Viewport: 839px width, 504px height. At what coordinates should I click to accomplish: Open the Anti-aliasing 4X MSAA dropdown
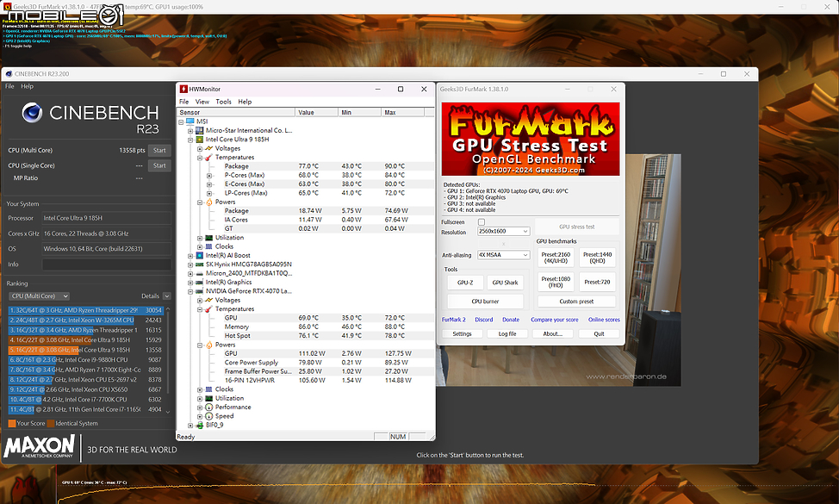(x=503, y=255)
